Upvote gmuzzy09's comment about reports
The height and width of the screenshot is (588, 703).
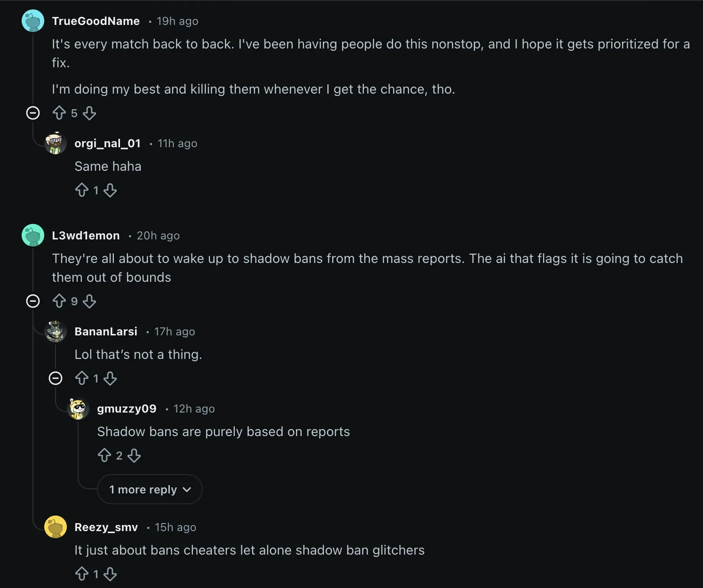tap(104, 455)
